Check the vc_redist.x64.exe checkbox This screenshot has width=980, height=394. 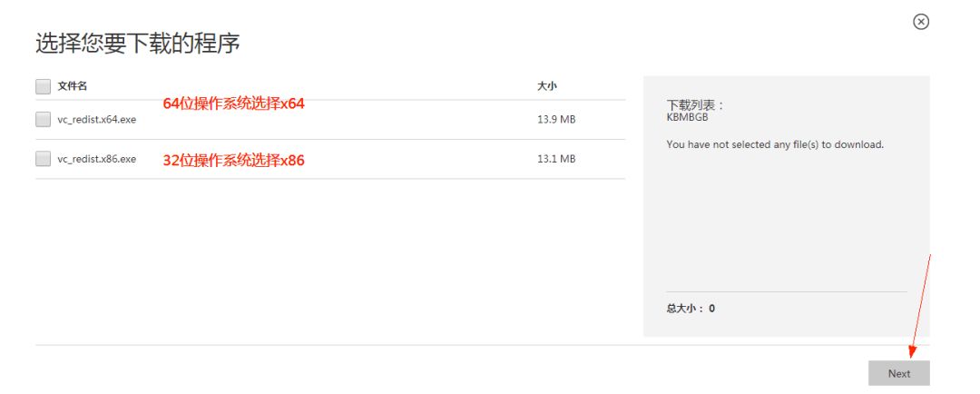tap(43, 119)
